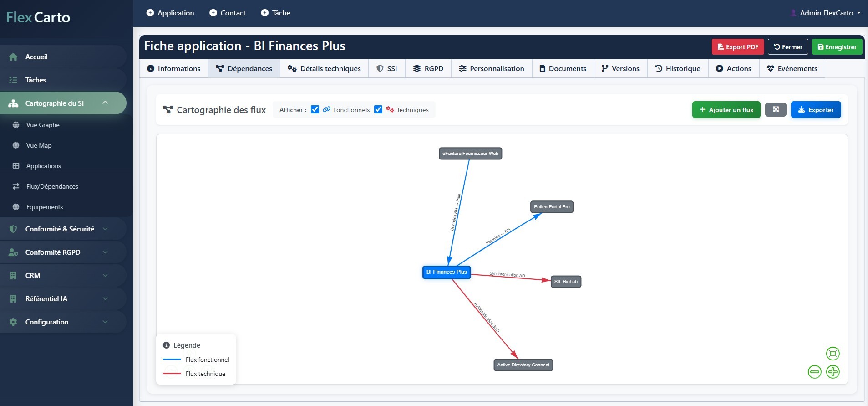
Task: Click Ajouter un flux button
Action: [x=726, y=109]
